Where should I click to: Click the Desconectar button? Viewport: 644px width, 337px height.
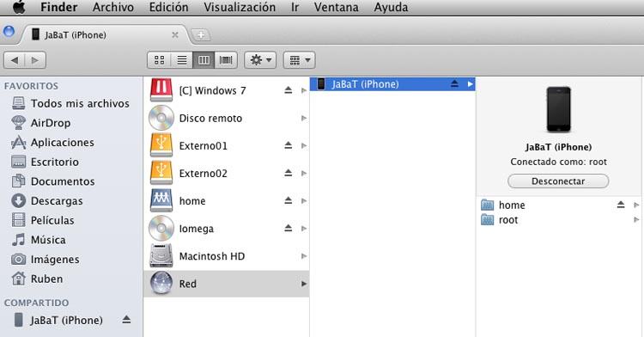tap(558, 181)
